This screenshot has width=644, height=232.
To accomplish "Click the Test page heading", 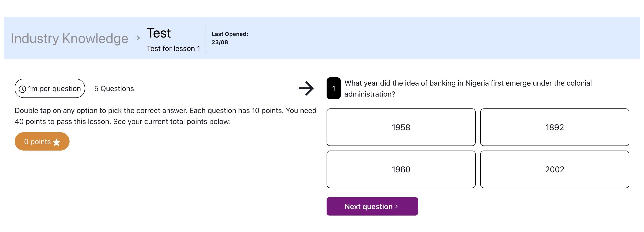I will (159, 33).
